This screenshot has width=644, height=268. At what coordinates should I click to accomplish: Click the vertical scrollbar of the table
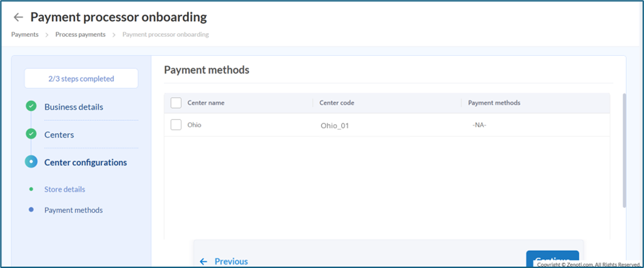(x=625, y=150)
